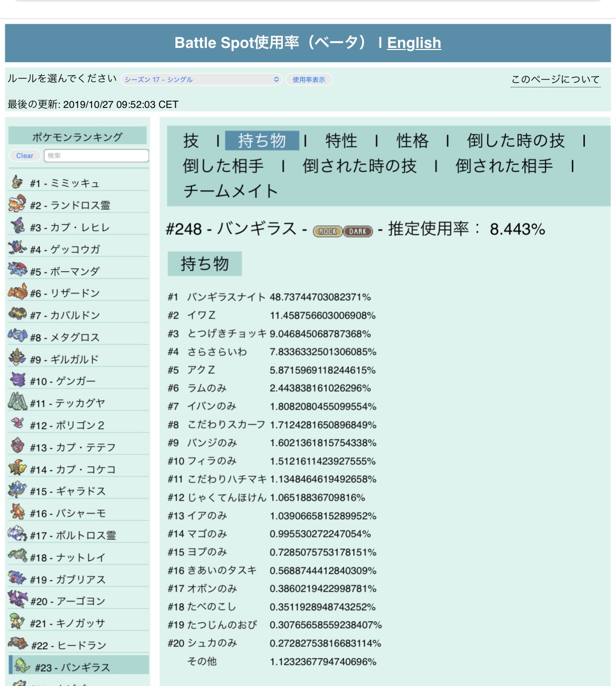Select #8 - メタグロス in ranking
Viewport: 616px width, 686px height.
(78, 336)
